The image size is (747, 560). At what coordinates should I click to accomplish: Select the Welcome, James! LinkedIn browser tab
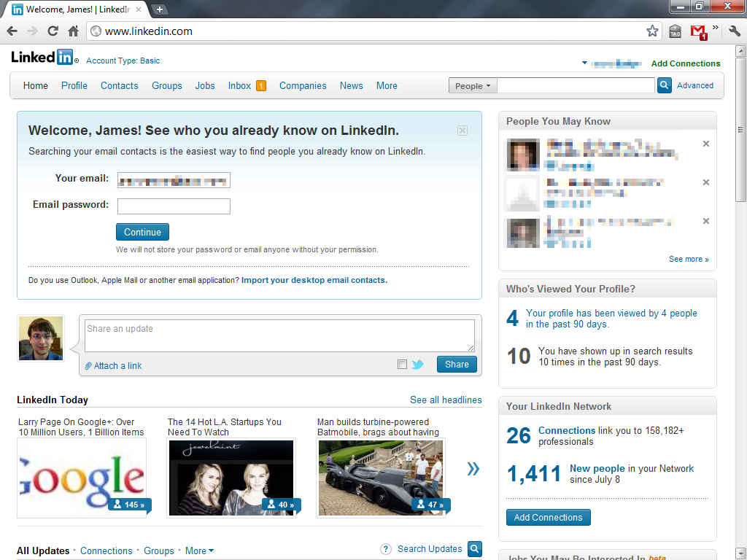[x=77, y=9]
